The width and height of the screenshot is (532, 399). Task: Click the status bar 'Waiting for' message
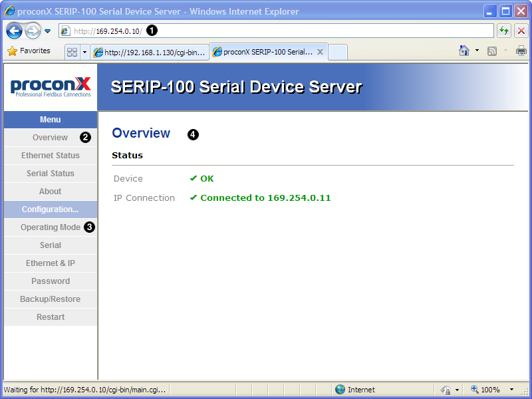(x=84, y=390)
